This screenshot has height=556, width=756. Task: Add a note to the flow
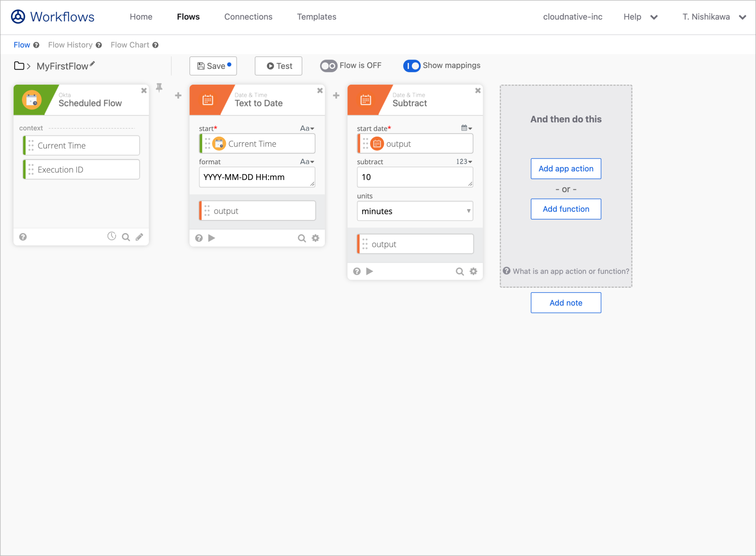[566, 302]
